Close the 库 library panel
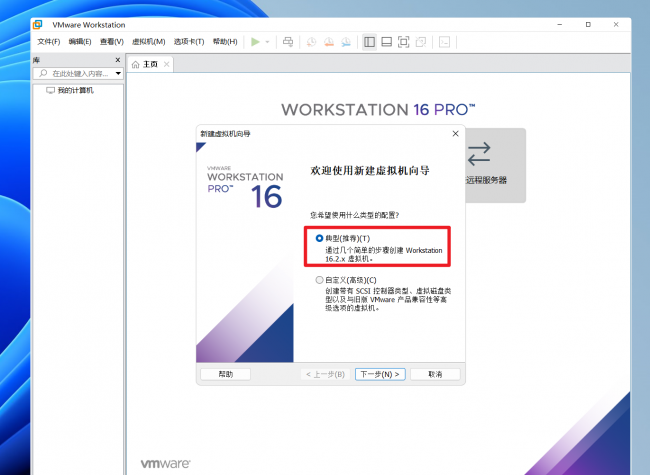Viewport: 650px width, 475px height. pos(118,60)
